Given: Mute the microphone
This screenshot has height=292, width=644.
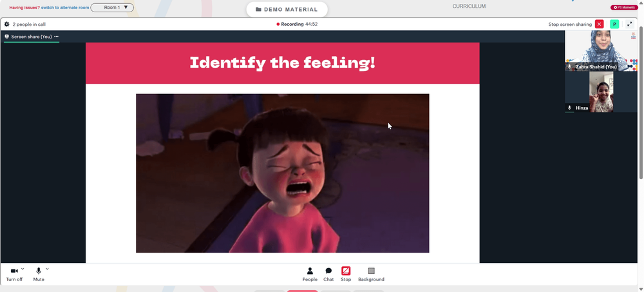Looking at the screenshot, I should [39, 275].
